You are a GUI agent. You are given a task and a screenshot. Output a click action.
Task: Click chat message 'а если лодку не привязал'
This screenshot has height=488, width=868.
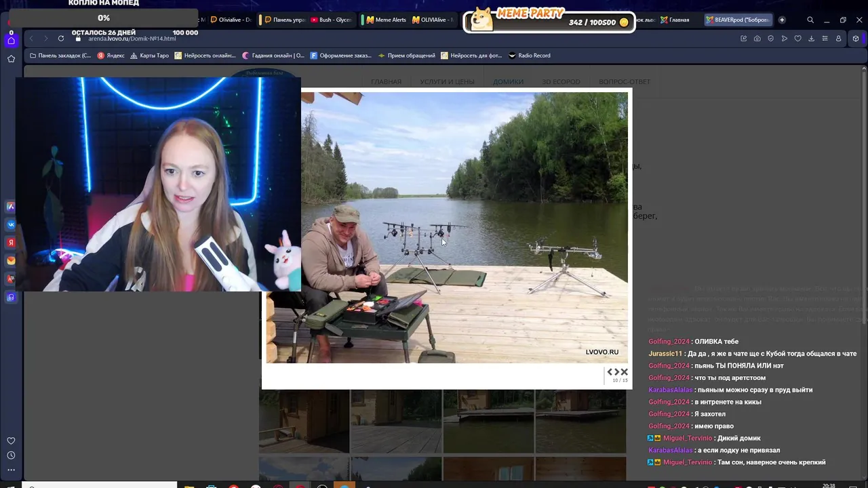tap(738, 450)
